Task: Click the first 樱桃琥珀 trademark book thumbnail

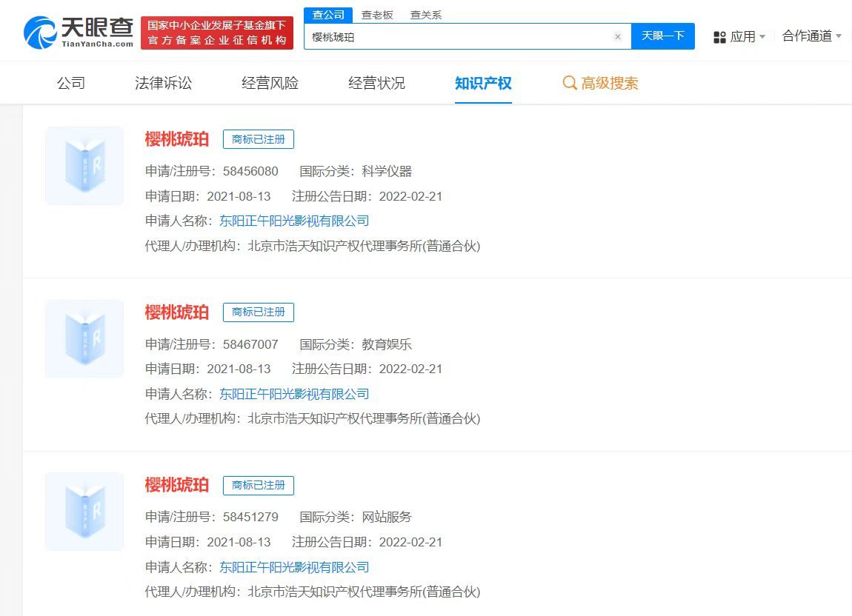Action: pos(84,165)
